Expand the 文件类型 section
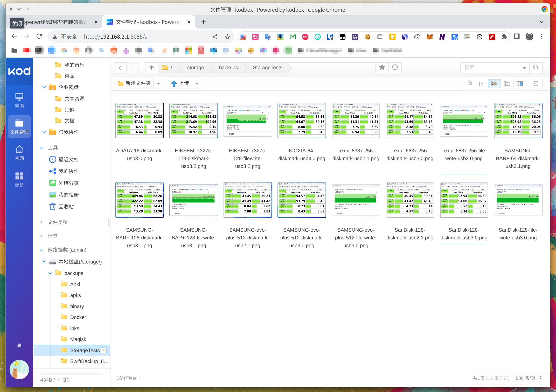This screenshot has width=556, height=392. click(41, 222)
